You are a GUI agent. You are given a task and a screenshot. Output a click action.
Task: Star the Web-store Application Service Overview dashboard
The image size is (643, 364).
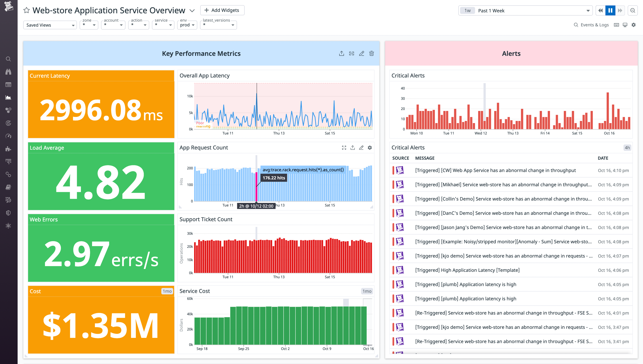27,10
